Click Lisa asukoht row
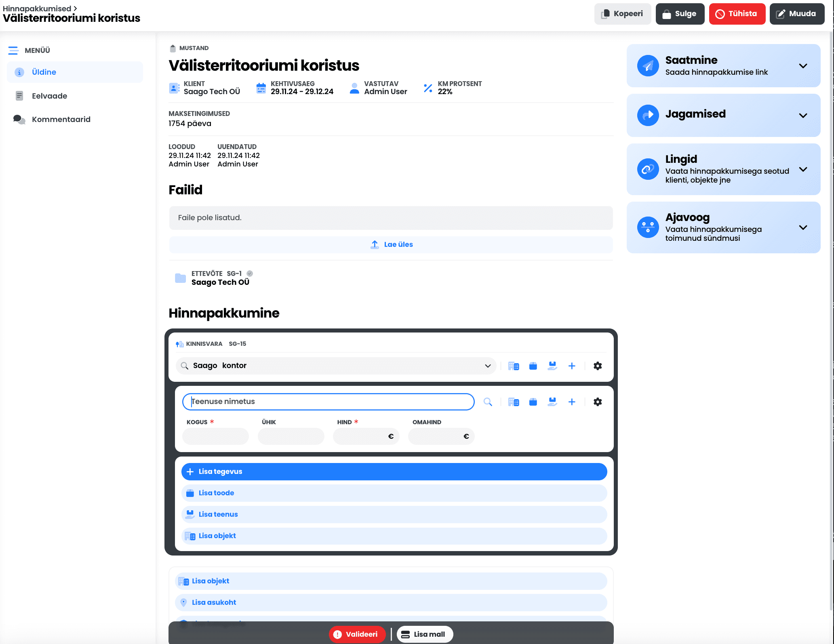This screenshot has height=644, width=834. pos(391,602)
